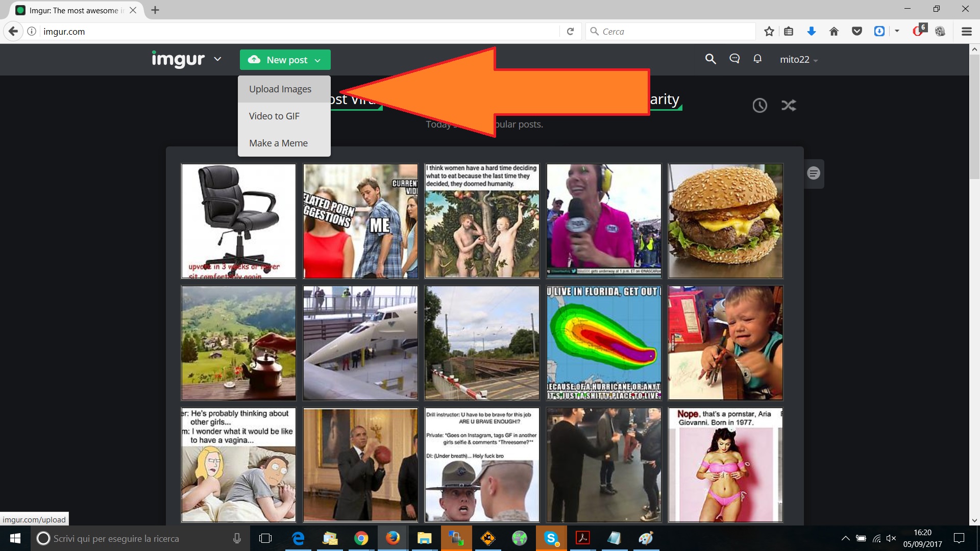Open the Rick and Morty bed thumbnail
The image size is (980, 551).
pyautogui.click(x=238, y=465)
